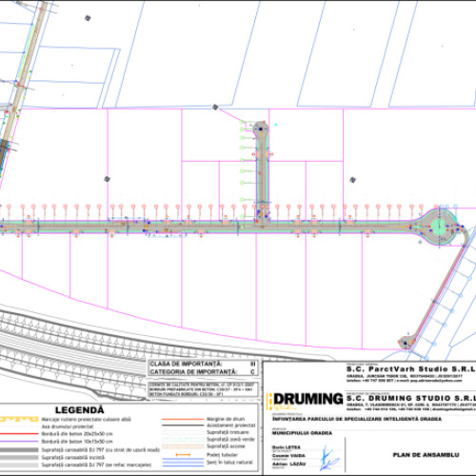
Task: Click legend entry 'Suprafață accese'
Action: click(226, 446)
